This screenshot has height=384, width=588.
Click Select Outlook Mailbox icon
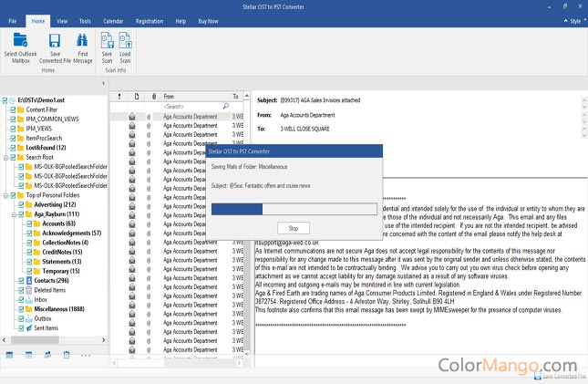point(20,41)
